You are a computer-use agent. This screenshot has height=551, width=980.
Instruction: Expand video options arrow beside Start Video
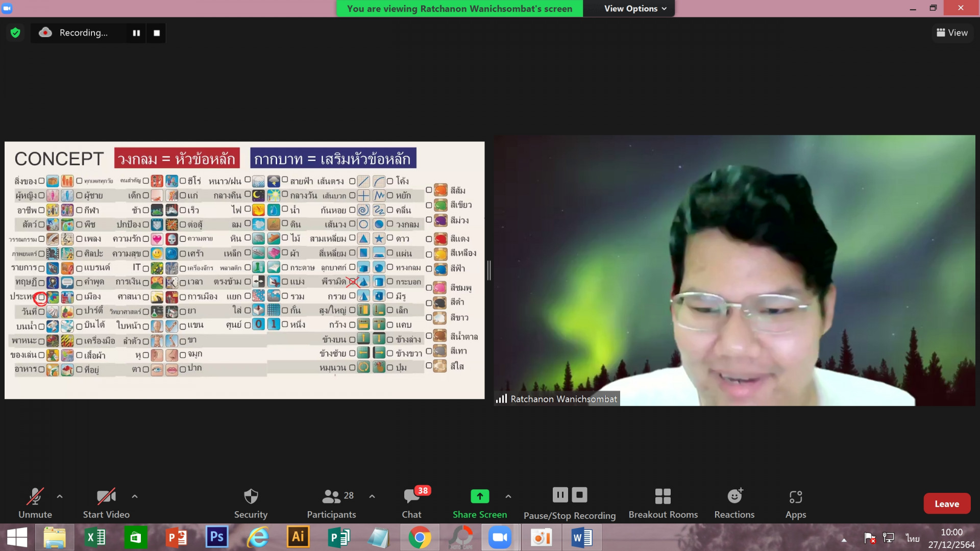click(135, 496)
